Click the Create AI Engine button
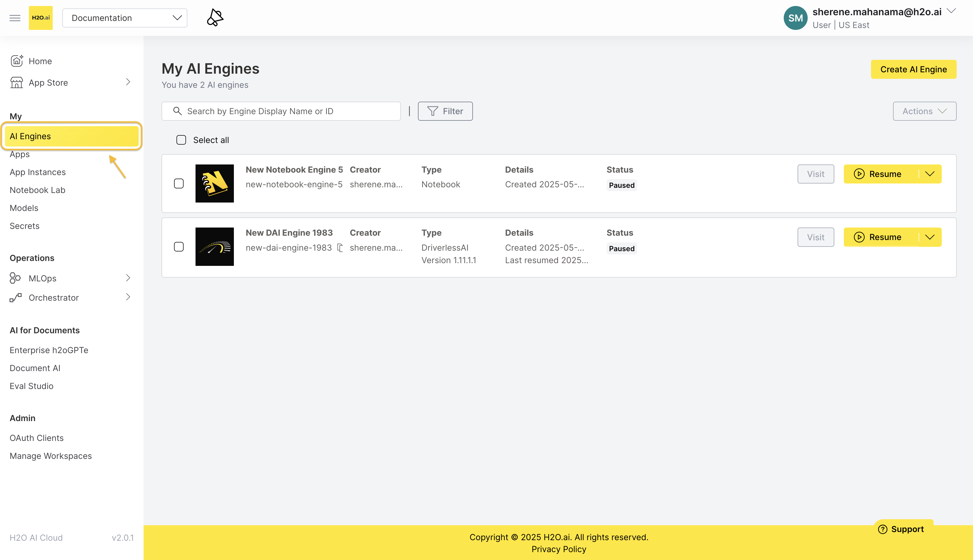 point(913,69)
